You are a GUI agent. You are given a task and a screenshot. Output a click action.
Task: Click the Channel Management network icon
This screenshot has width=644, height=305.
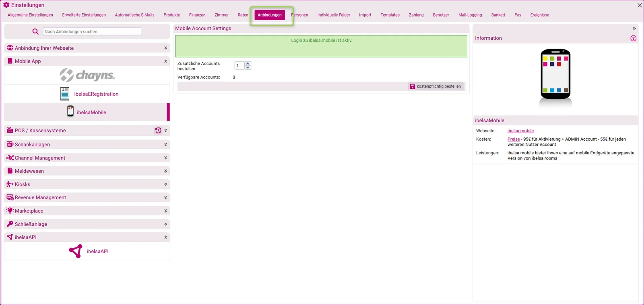pos(10,158)
